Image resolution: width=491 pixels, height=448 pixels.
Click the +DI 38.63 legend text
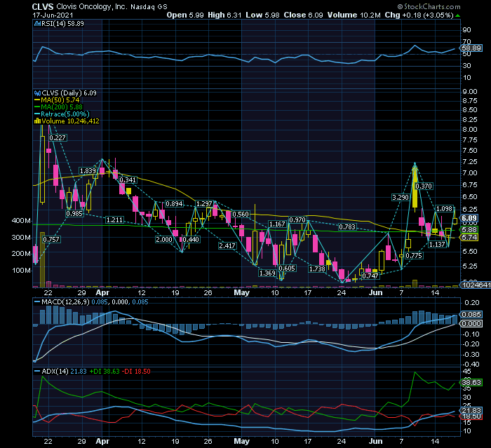tap(105, 372)
